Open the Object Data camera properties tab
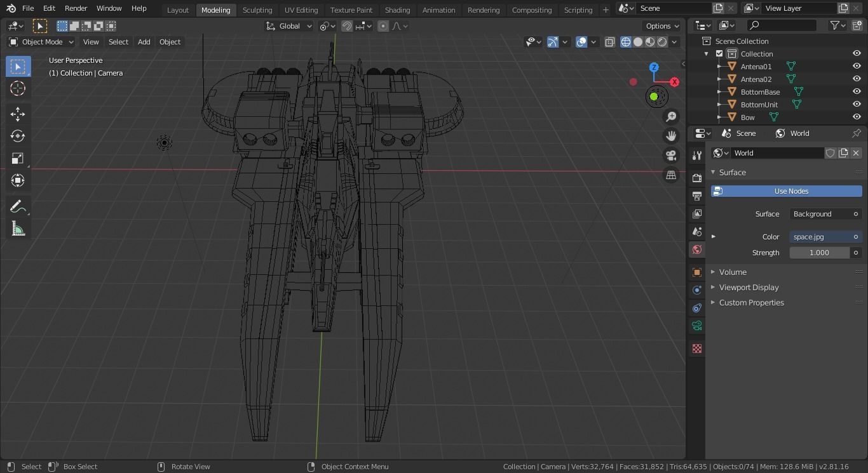Viewport: 868px width, 473px height. coord(697,326)
